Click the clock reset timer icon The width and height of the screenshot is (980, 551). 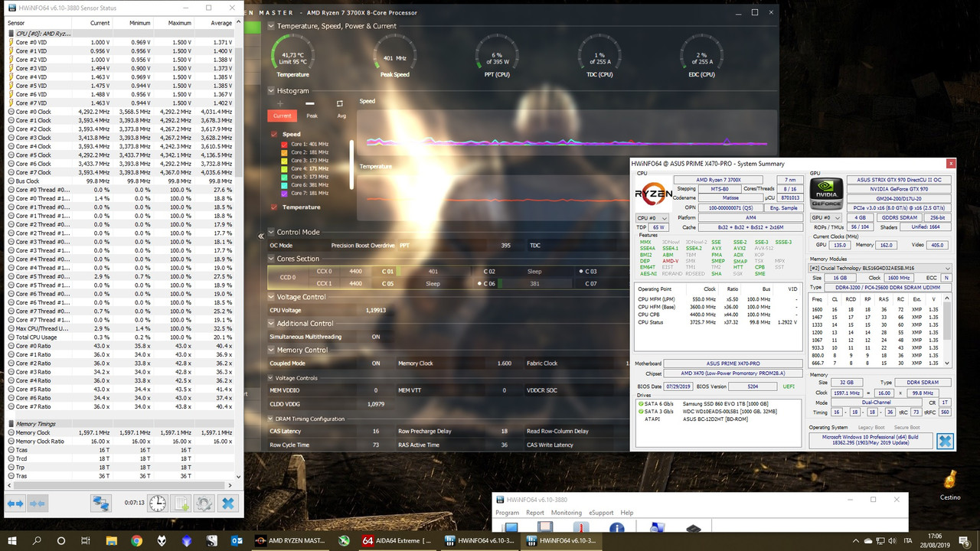(158, 503)
